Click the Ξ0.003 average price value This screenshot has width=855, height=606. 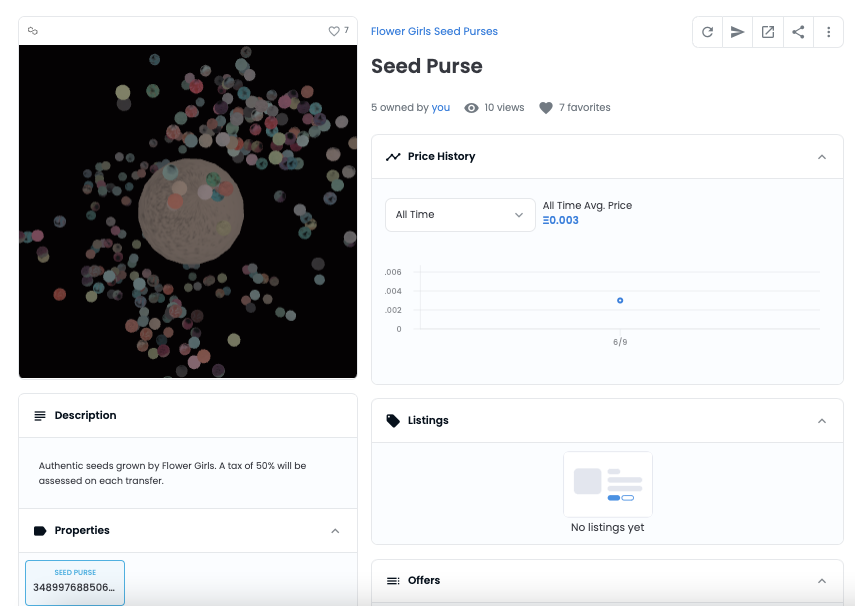coord(561,220)
